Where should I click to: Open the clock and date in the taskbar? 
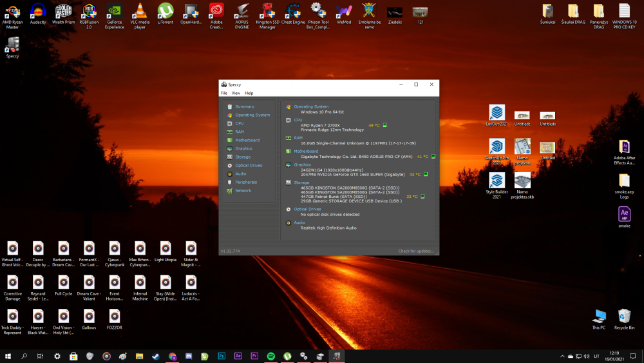614,356
